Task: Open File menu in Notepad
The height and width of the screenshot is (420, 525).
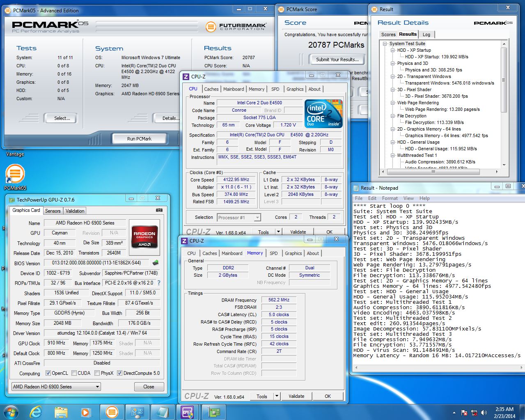Action: tap(359, 198)
